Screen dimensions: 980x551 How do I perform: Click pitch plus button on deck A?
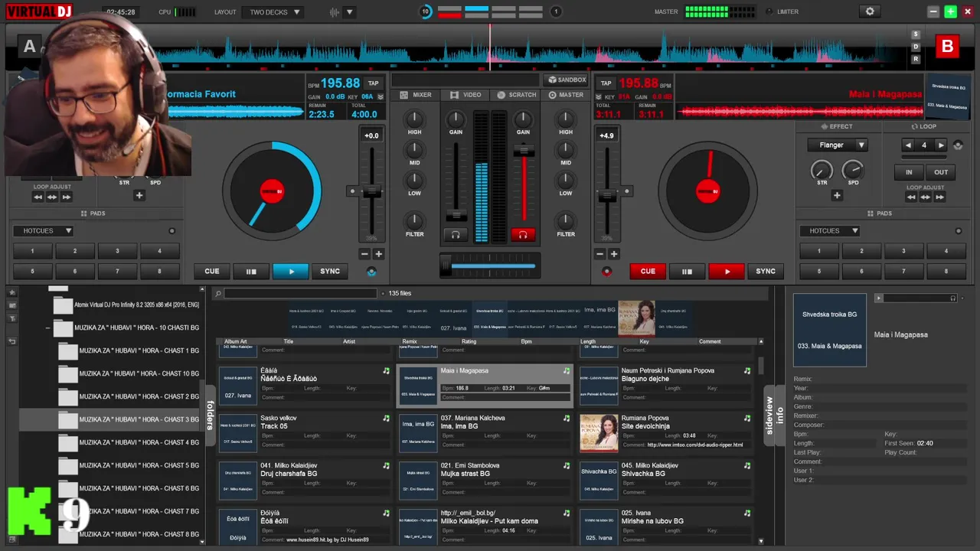click(378, 254)
